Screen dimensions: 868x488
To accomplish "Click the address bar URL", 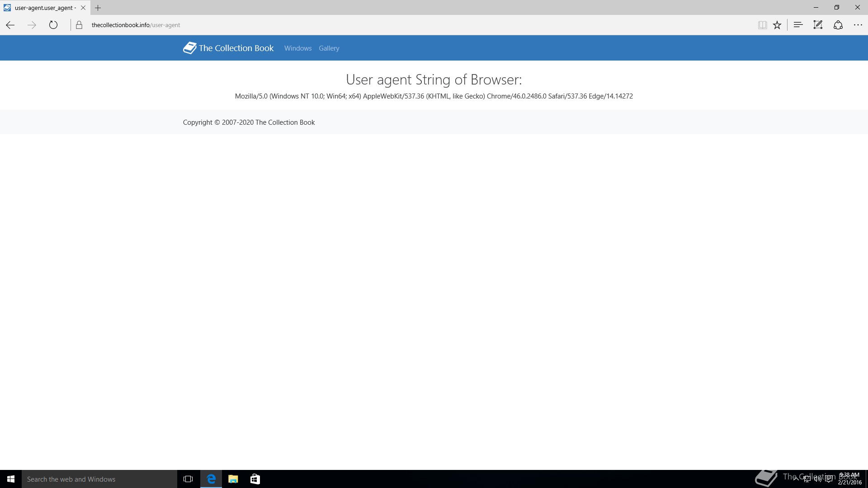I will click(136, 25).
